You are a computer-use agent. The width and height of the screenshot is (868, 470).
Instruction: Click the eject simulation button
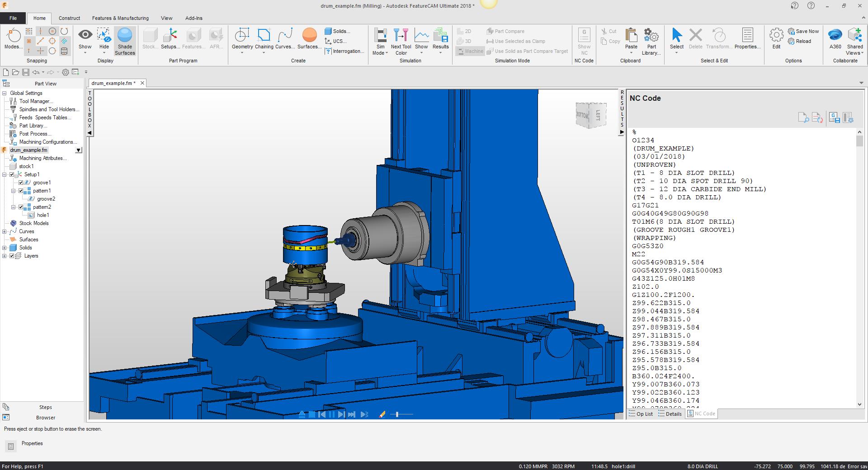[x=302, y=414]
